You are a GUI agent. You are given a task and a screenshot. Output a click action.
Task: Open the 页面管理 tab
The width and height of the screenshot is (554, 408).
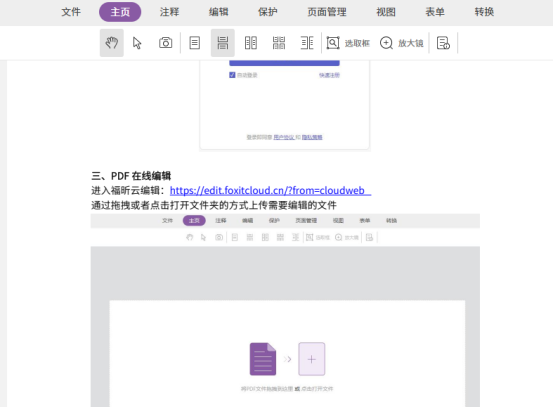click(x=327, y=12)
